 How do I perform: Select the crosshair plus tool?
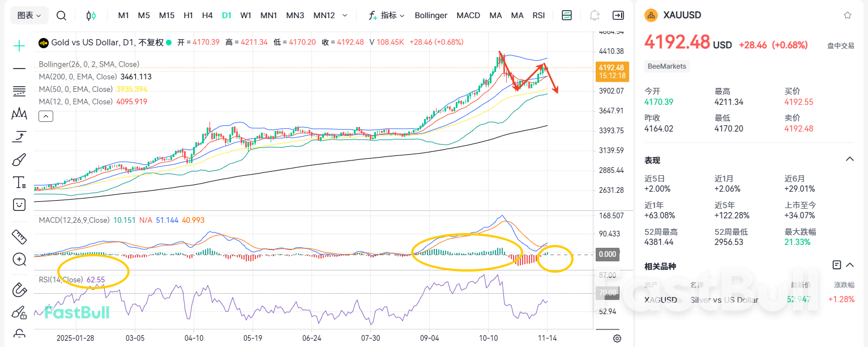point(19,44)
